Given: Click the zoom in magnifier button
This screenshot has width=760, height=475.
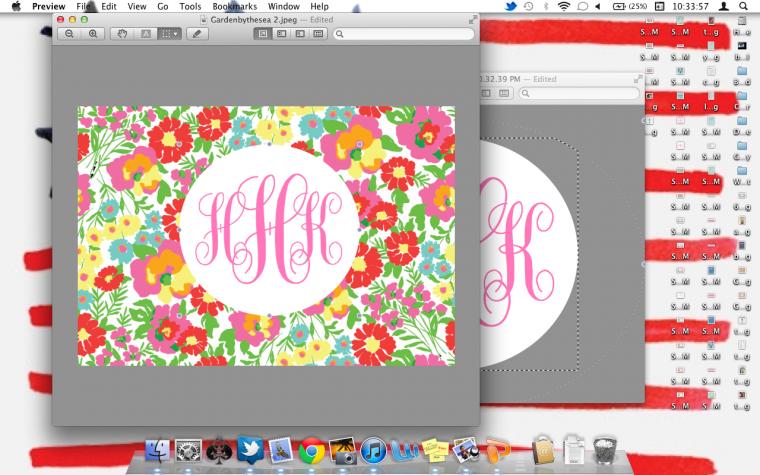Looking at the screenshot, I should coord(93,34).
